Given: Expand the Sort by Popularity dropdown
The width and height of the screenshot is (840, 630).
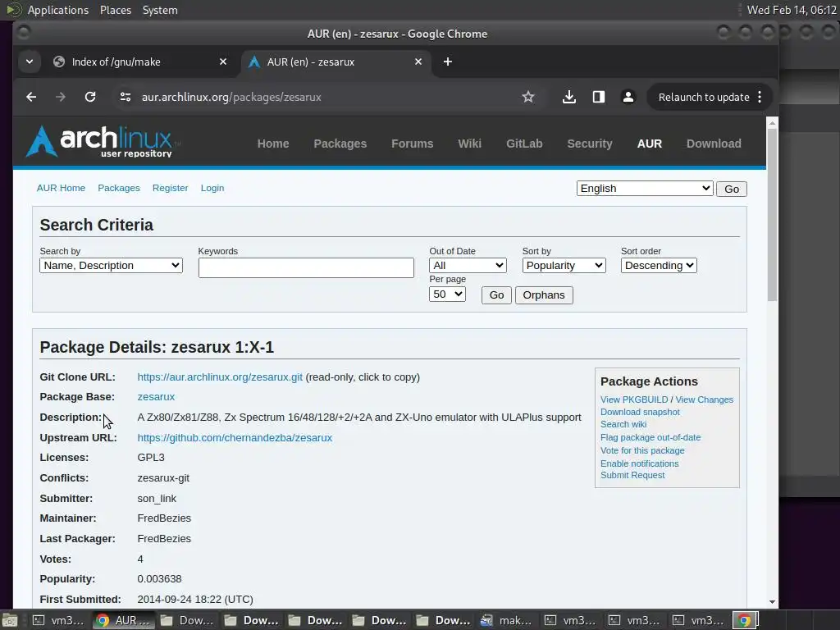Looking at the screenshot, I should click(x=564, y=266).
